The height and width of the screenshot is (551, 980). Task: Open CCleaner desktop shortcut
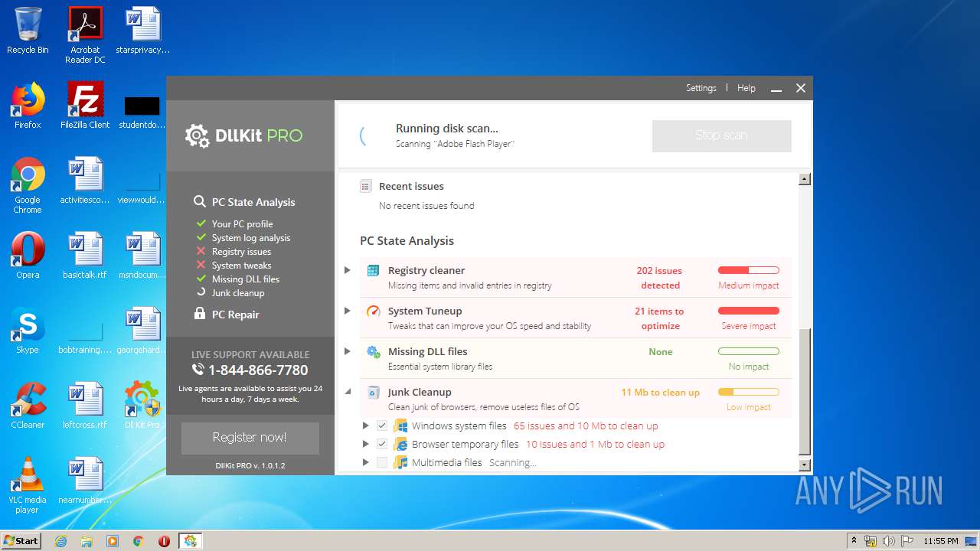click(28, 406)
